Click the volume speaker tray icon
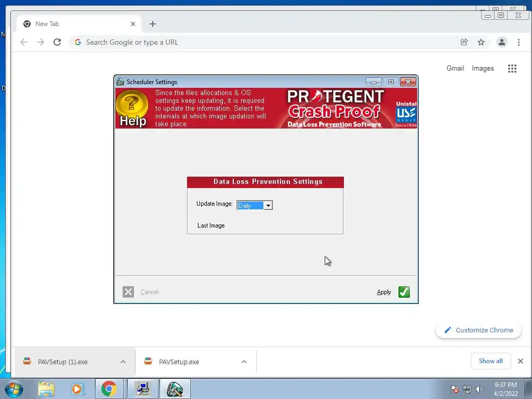532x399 pixels. coord(479,389)
